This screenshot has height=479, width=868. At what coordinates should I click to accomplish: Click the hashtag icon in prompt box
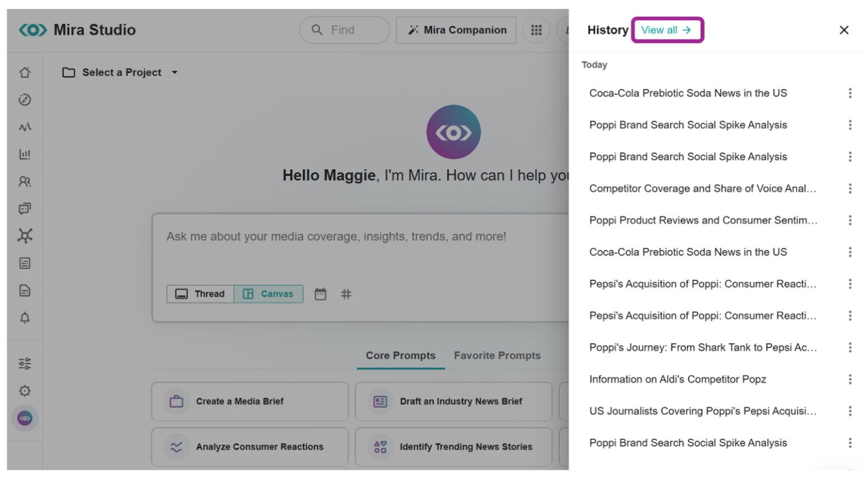[x=346, y=294]
